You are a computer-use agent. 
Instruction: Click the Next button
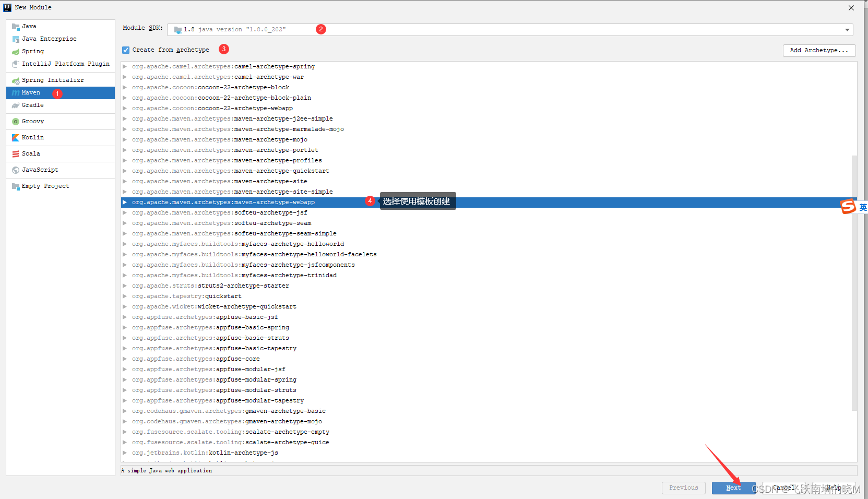pos(733,488)
